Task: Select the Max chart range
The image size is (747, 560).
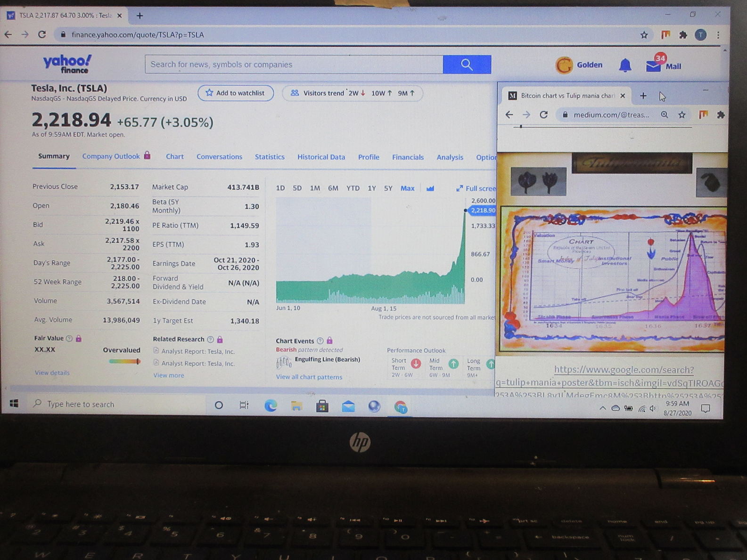Action: click(408, 188)
